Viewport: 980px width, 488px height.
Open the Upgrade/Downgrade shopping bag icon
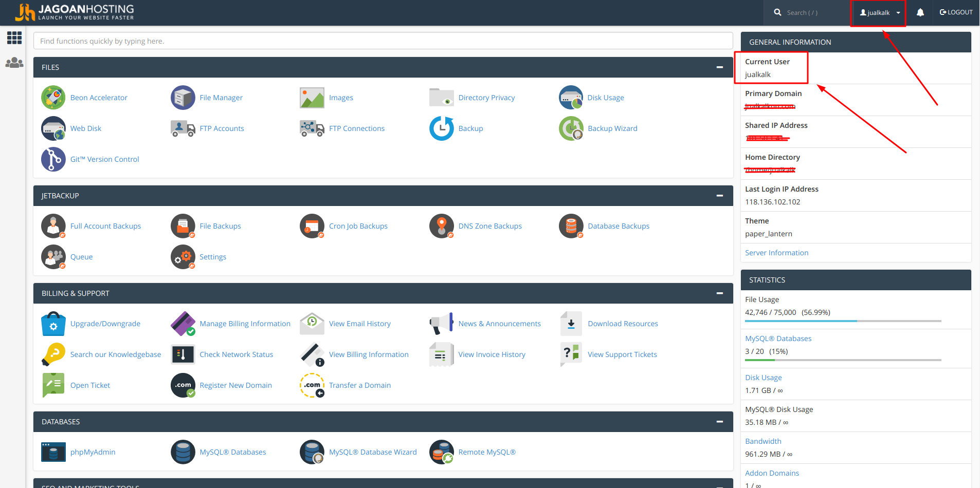(x=53, y=324)
